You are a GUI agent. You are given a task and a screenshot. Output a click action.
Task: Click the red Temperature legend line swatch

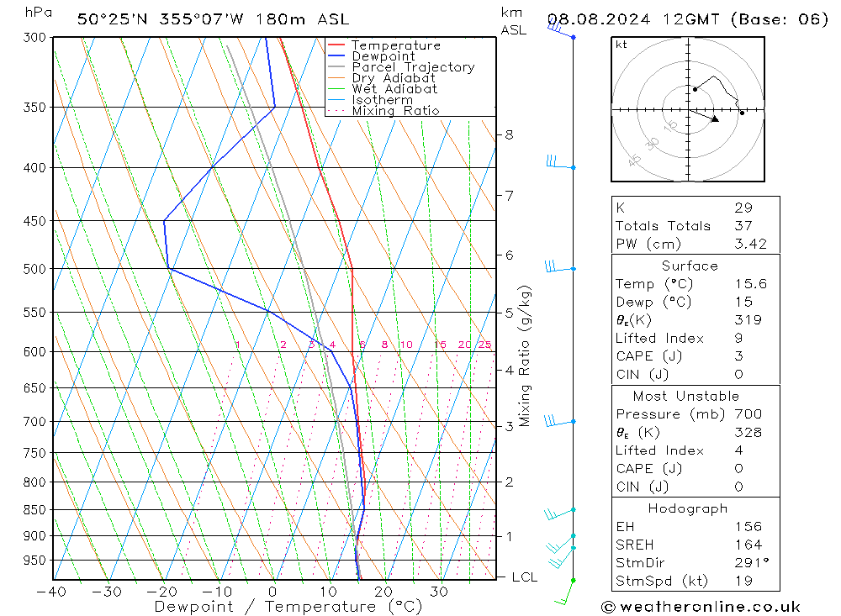(x=336, y=45)
